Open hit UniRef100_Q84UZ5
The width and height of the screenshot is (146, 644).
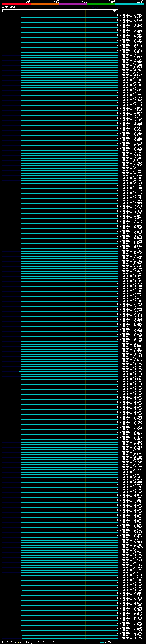131,75
